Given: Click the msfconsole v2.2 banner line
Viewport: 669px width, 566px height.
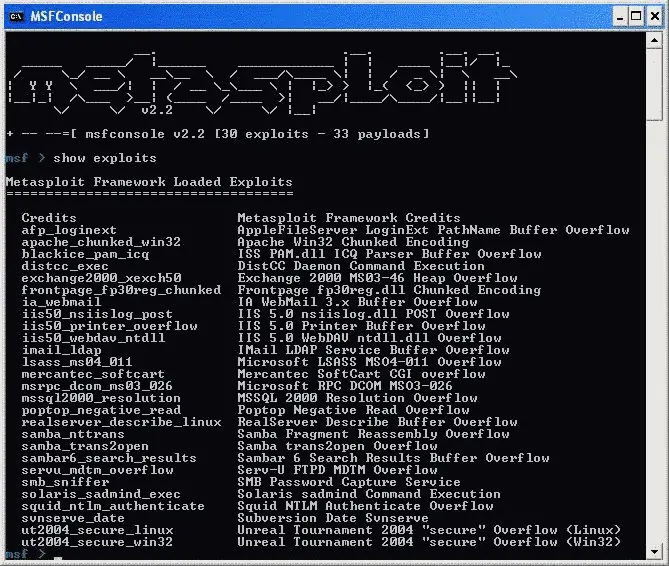Looking at the screenshot, I should [218, 134].
